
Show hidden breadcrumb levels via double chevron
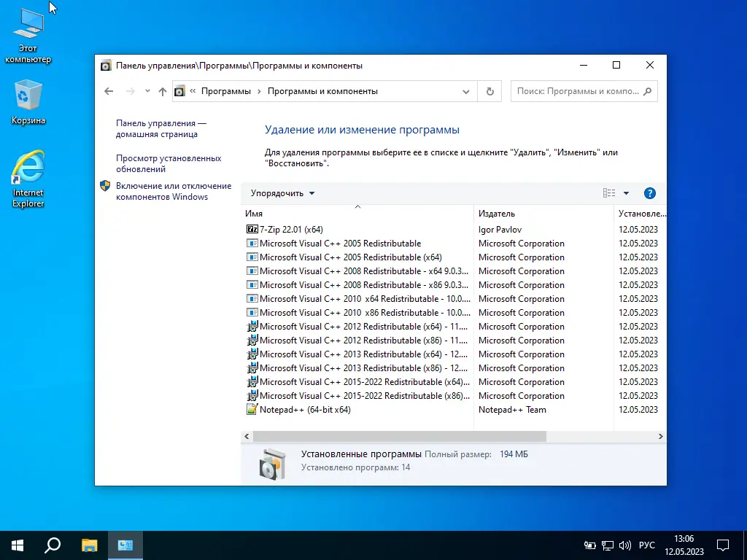pos(193,91)
